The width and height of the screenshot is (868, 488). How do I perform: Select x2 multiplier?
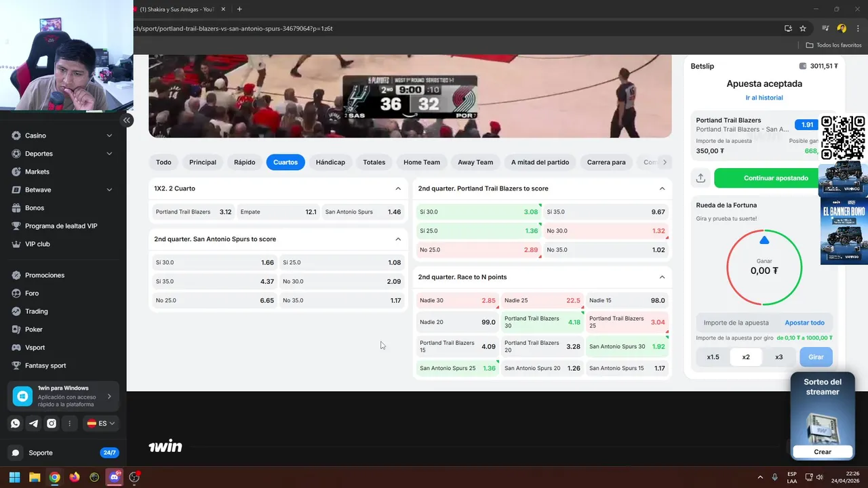(746, 357)
